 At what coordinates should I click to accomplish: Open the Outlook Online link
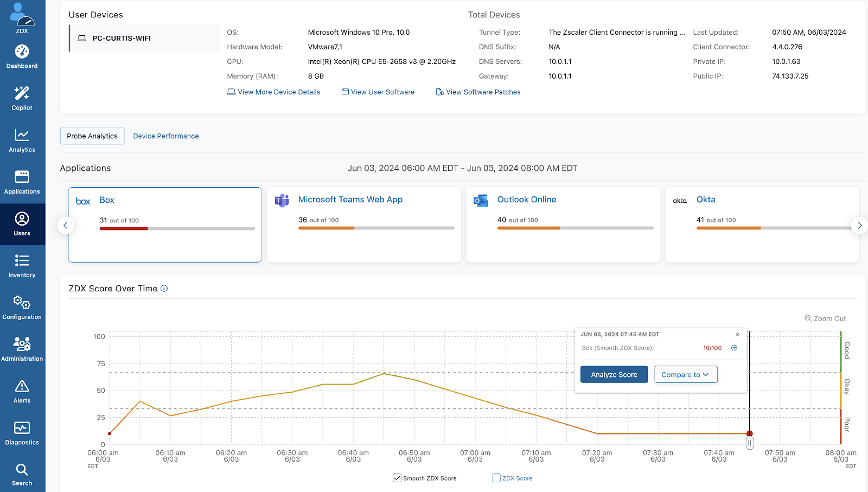coord(527,200)
